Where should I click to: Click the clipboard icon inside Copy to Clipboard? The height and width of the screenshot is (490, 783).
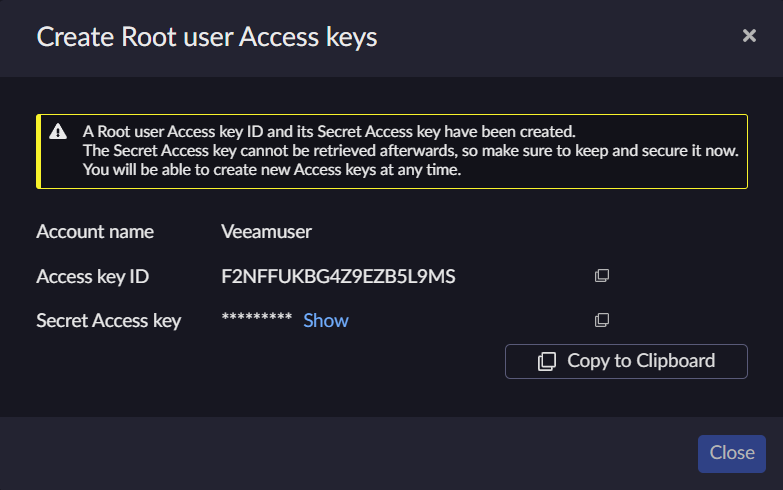(546, 361)
